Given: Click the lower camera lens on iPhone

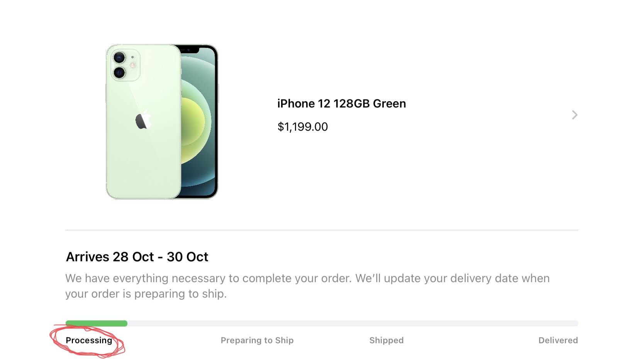Looking at the screenshot, I should click(119, 72).
